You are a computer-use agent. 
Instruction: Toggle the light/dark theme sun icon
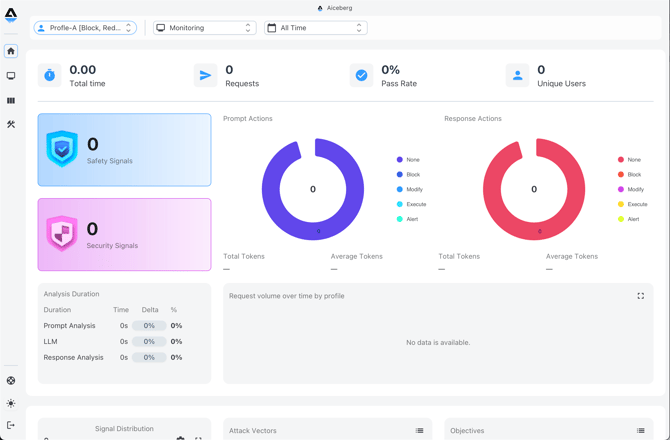(11, 403)
